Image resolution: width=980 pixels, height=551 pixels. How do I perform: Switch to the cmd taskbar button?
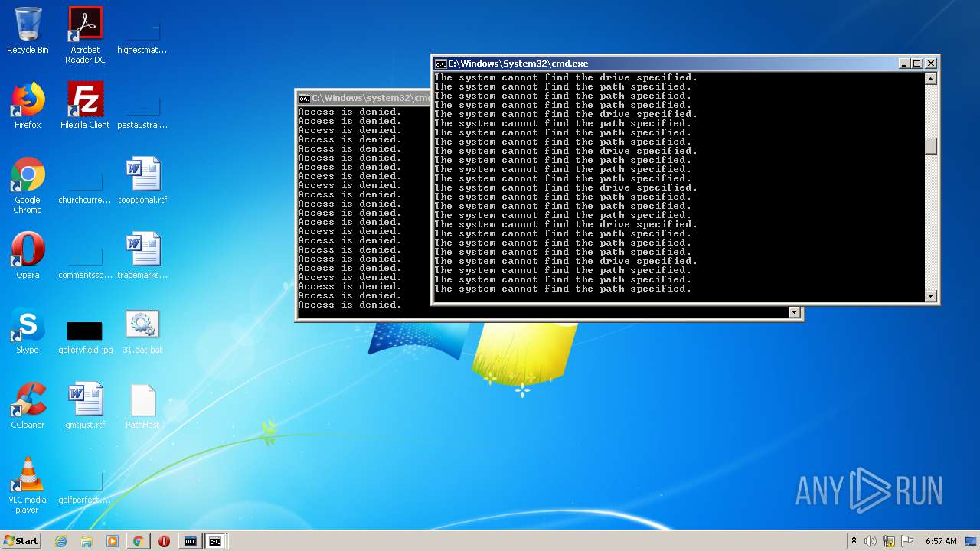click(x=216, y=541)
